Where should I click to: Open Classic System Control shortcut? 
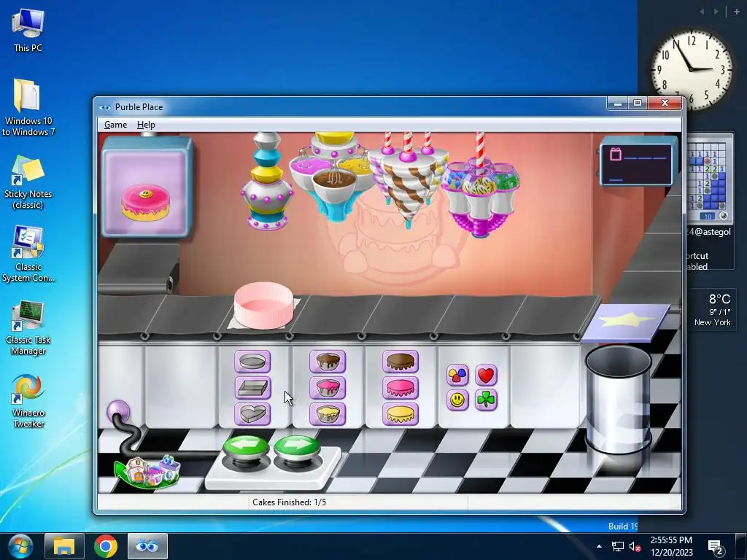click(x=28, y=254)
